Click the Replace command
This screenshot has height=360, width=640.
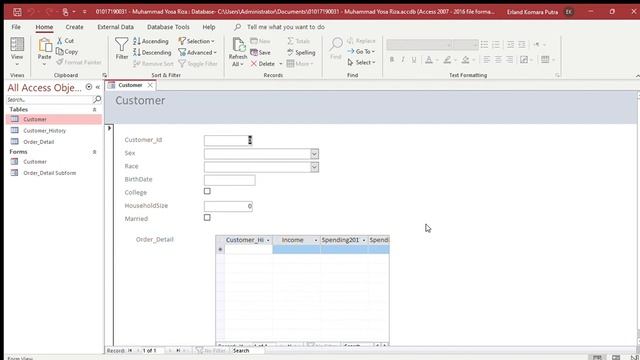click(x=361, y=41)
